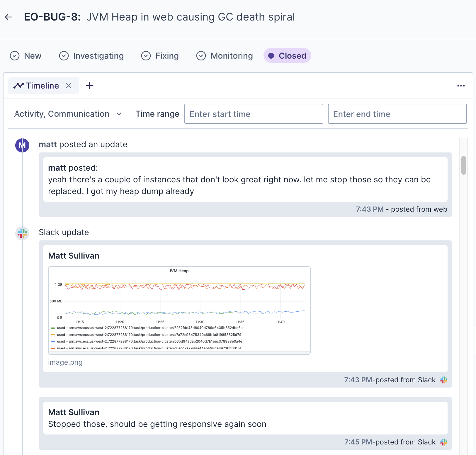Select the New status stage
The height and width of the screenshot is (455, 476).
coord(25,56)
